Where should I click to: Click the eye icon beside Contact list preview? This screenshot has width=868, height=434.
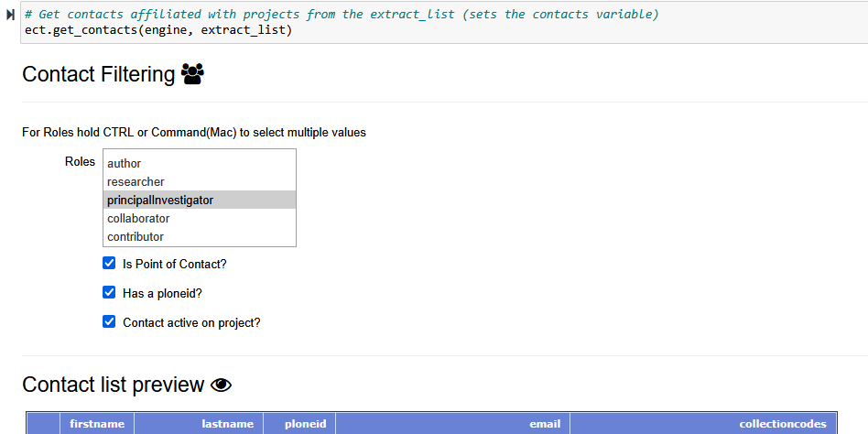[221, 385]
